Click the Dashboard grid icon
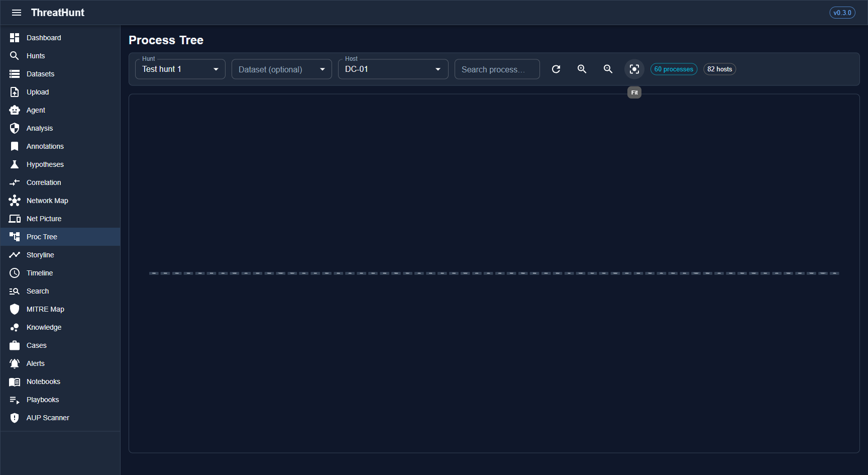 tap(15, 38)
